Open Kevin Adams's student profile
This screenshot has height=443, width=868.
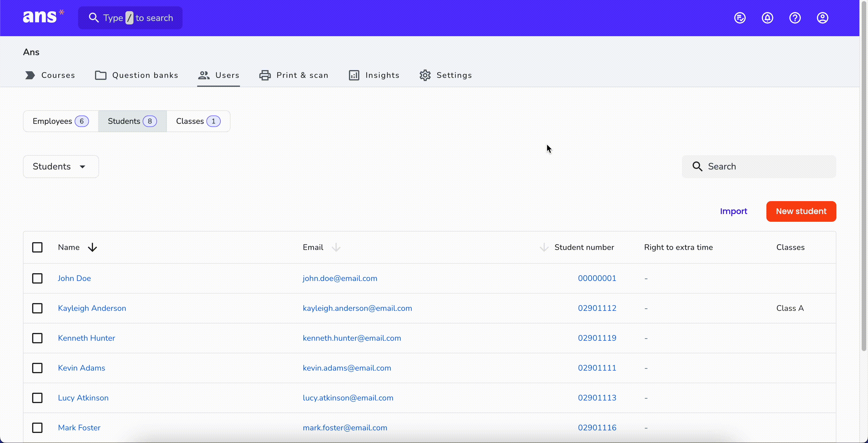pyautogui.click(x=82, y=368)
